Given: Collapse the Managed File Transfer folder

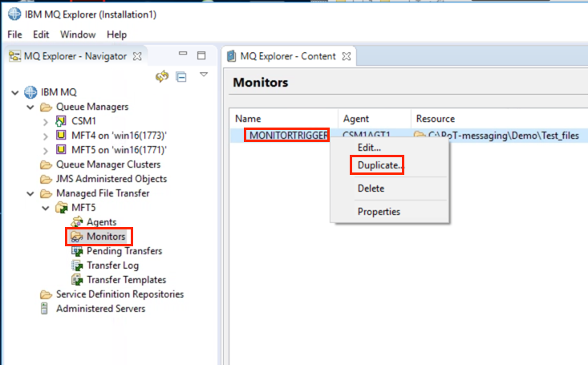Looking at the screenshot, I should [30, 193].
